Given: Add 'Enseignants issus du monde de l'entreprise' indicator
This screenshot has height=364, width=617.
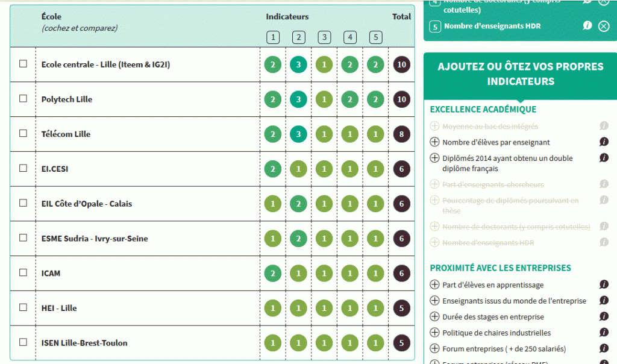Looking at the screenshot, I should pos(434,300).
